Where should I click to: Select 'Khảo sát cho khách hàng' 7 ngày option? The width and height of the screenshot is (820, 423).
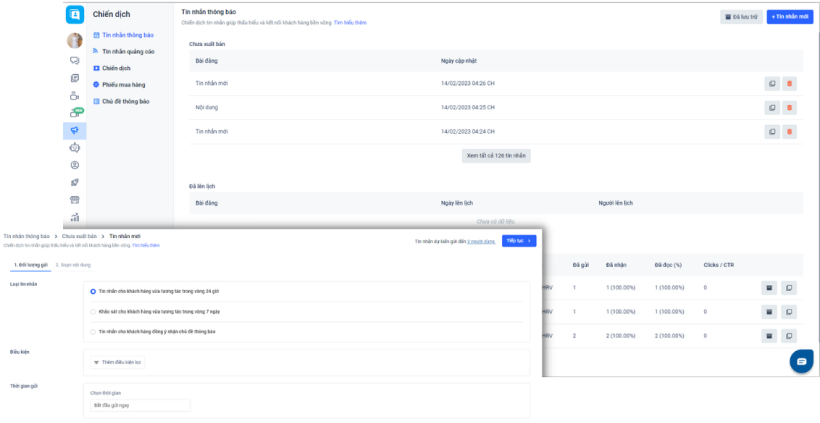tap(93, 311)
